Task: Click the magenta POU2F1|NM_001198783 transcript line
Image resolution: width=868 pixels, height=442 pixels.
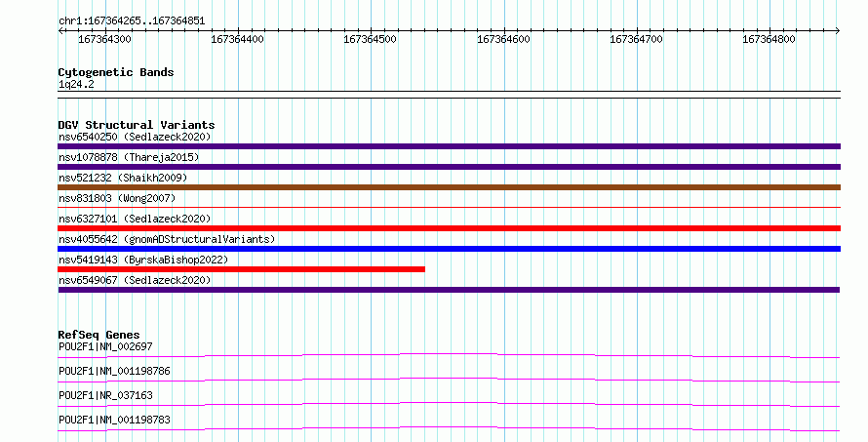Action: (x=449, y=428)
